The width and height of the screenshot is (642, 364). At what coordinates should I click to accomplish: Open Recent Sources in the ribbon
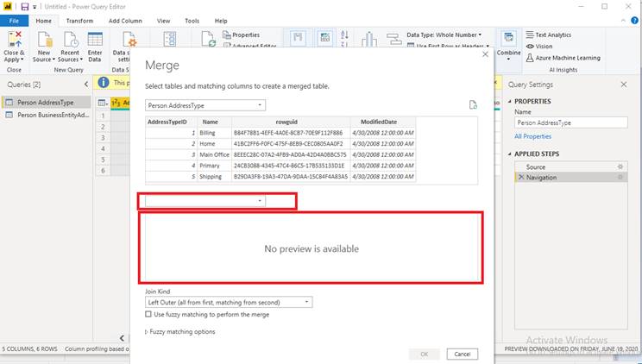point(71,40)
